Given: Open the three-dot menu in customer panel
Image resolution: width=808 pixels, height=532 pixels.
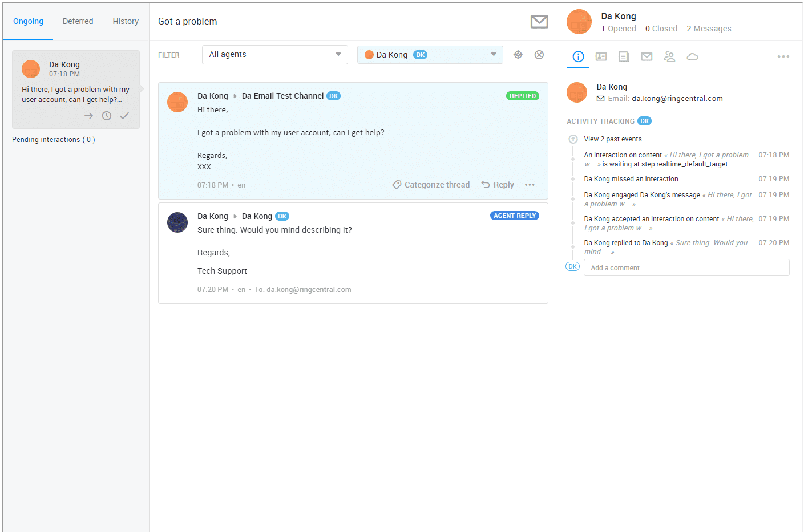Looking at the screenshot, I should pyautogui.click(x=783, y=56).
